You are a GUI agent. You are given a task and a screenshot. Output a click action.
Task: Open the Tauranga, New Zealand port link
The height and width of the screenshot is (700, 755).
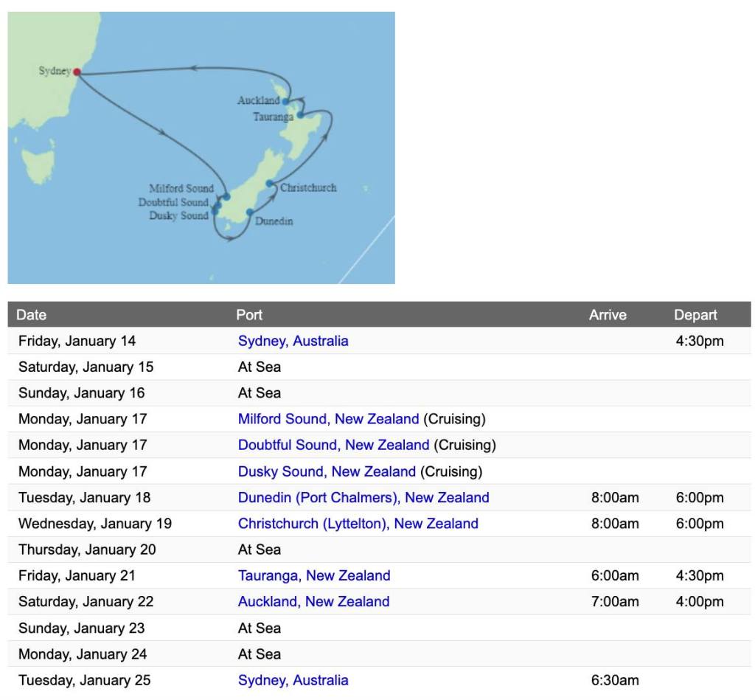point(314,575)
